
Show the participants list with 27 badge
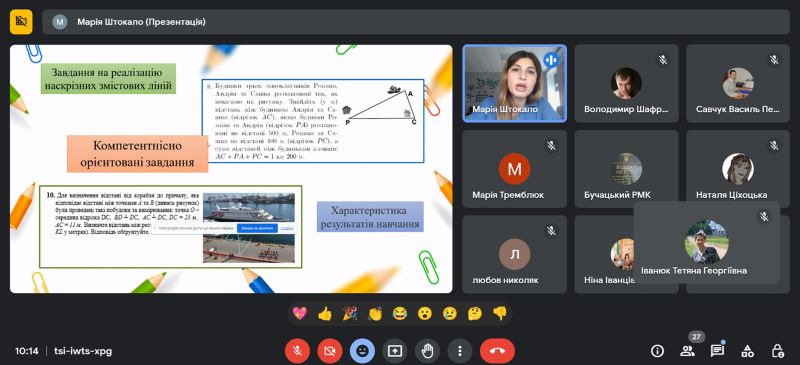(687, 351)
